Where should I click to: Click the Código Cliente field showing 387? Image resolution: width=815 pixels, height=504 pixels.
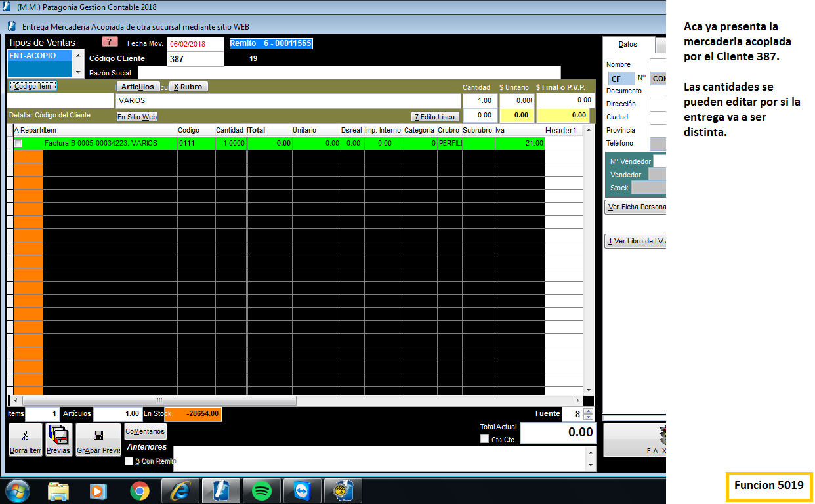pyautogui.click(x=195, y=59)
